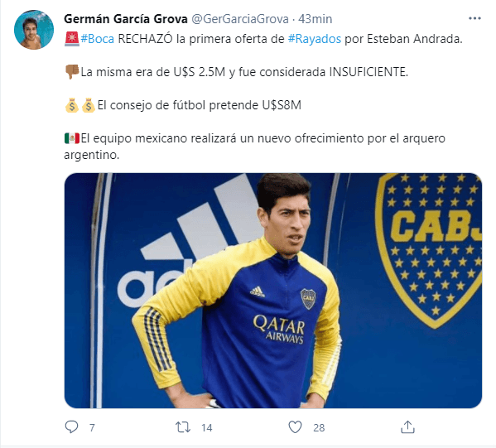Click the @GerGarciaGrova handle
The height and width of the screenshot is (448, 496).
point(240,19)
